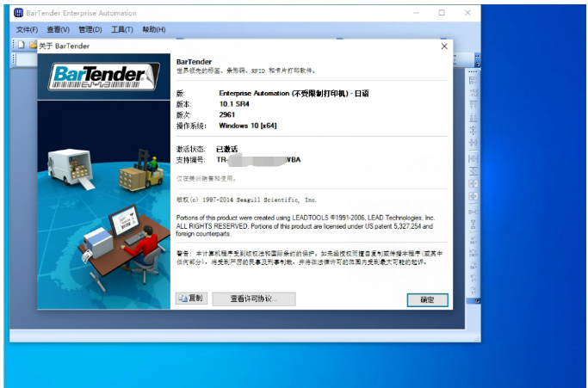Select the build number 2961

pyautogui.click(x=227, y=114)
